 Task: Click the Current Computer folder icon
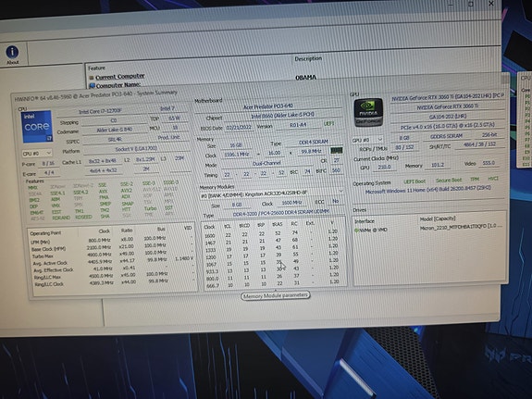click(x=92, y=78)
